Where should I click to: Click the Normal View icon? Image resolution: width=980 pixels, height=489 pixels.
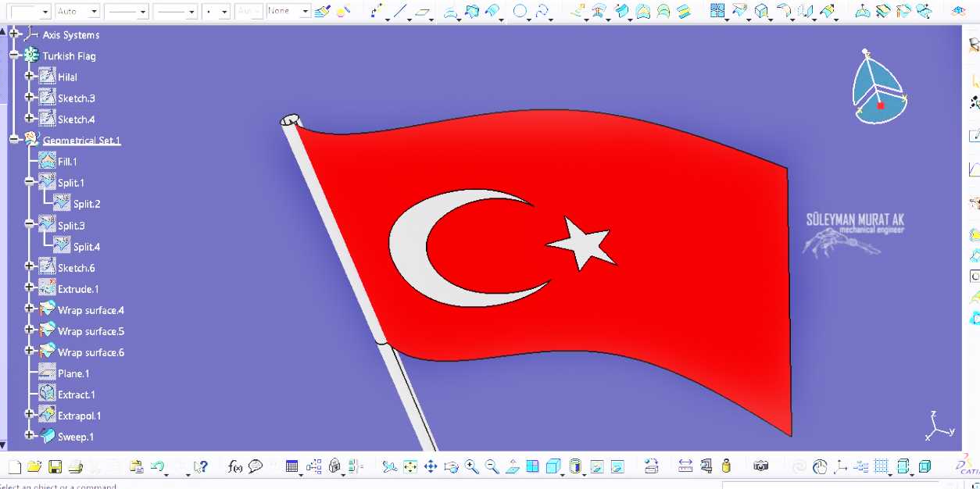click(513, 466)
